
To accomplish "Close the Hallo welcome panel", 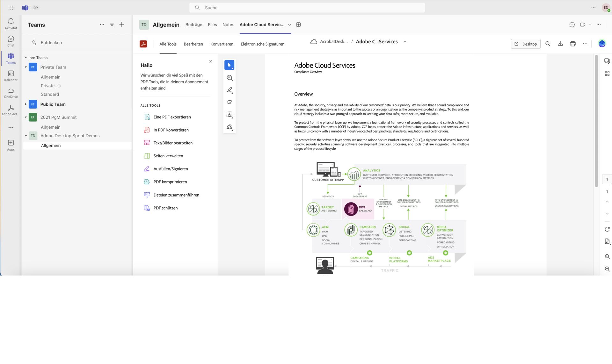I will click(x=210, y=61).
